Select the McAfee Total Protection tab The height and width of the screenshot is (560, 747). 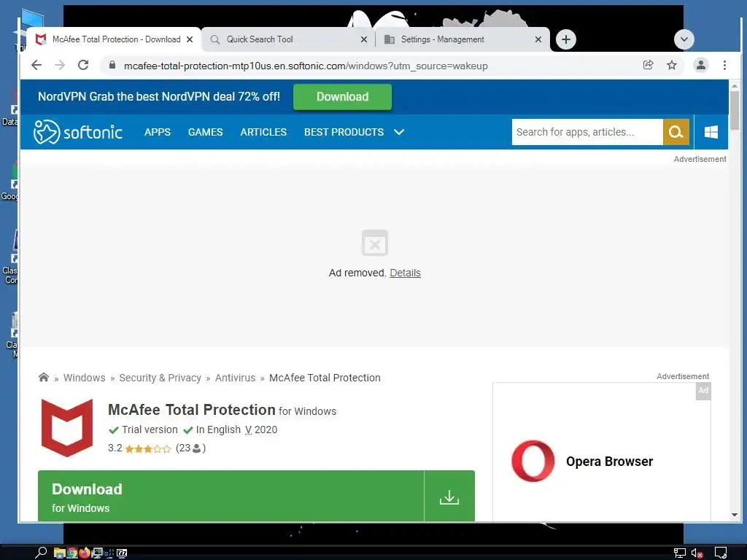[x=114, y=39]
